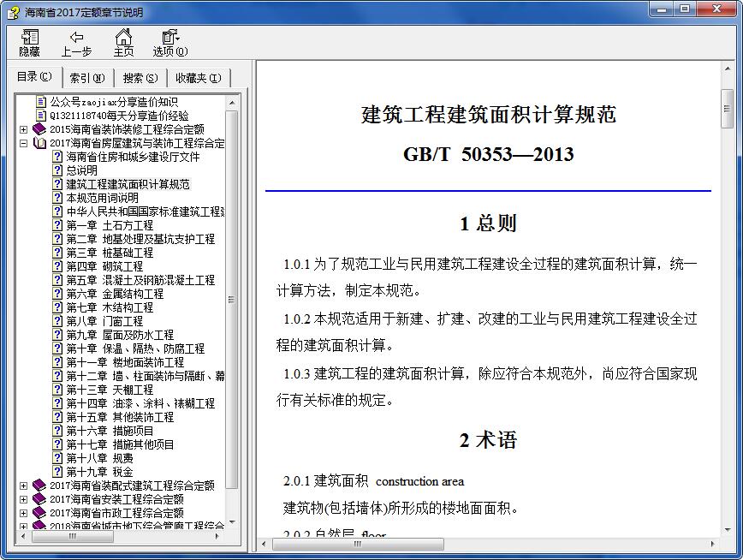The height and width of the screenshot is (560, 743).
Task: Click book icon of 2017海南省安装工程综合定额
Action: click(39, 499)
